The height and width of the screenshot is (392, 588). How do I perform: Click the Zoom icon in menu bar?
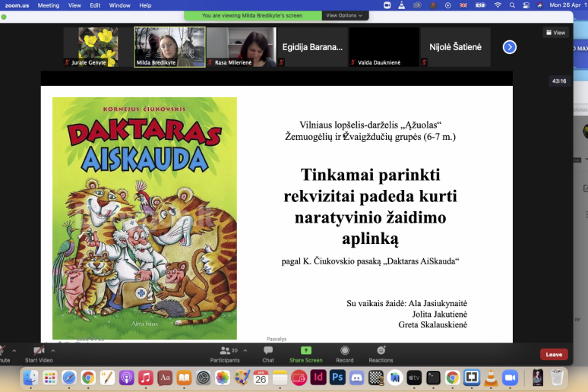click(387, 5)
